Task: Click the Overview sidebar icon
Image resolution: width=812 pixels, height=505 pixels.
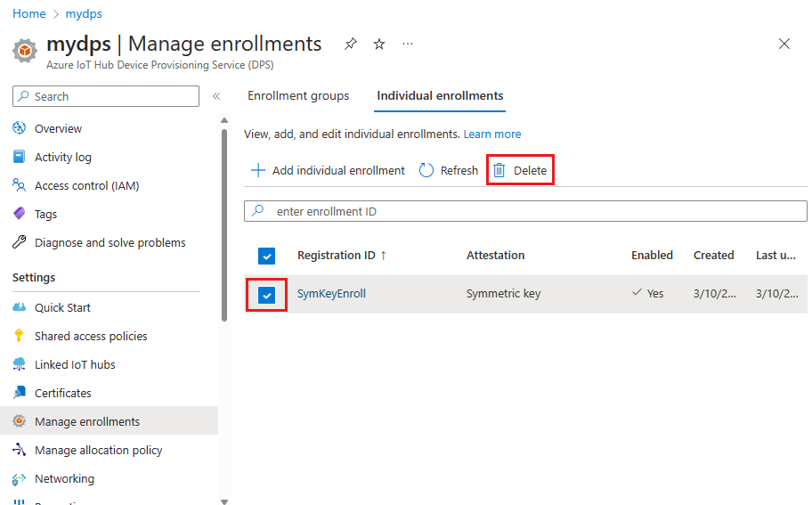Action: pos(20,128)
